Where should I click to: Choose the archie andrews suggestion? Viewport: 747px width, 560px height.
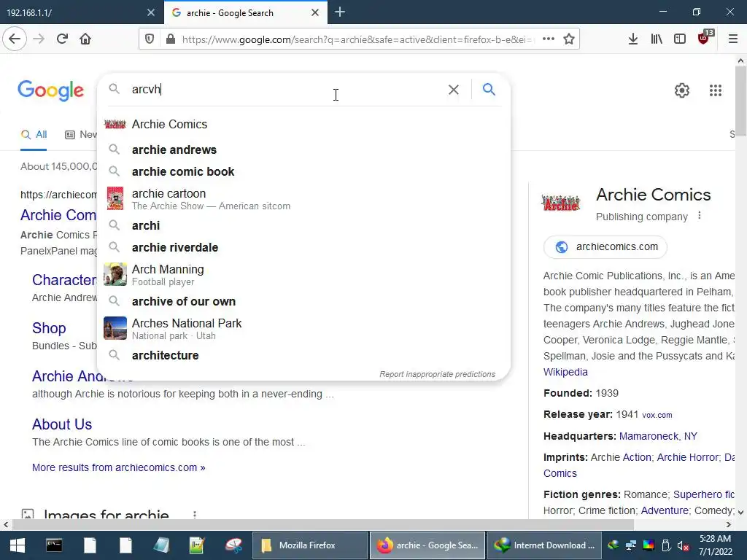point(303,149)
